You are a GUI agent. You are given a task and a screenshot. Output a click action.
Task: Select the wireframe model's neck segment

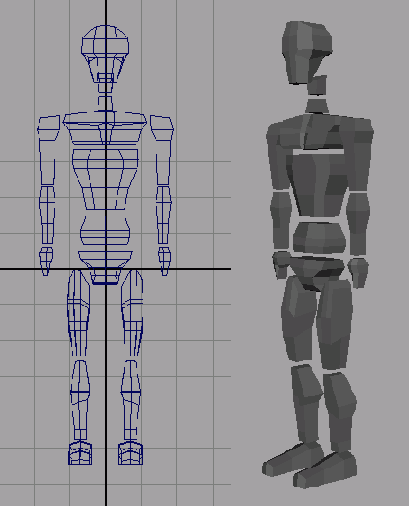[105, 104]
